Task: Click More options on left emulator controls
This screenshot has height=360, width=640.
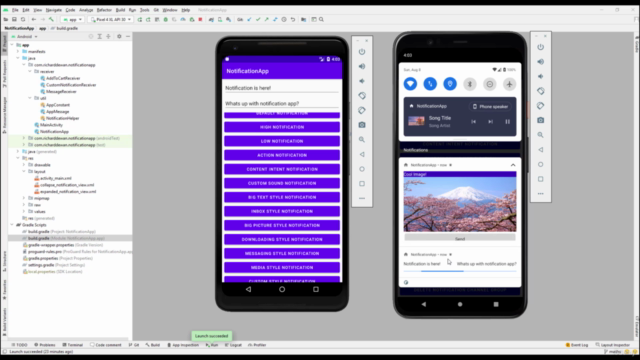Action: pos(362,198)
